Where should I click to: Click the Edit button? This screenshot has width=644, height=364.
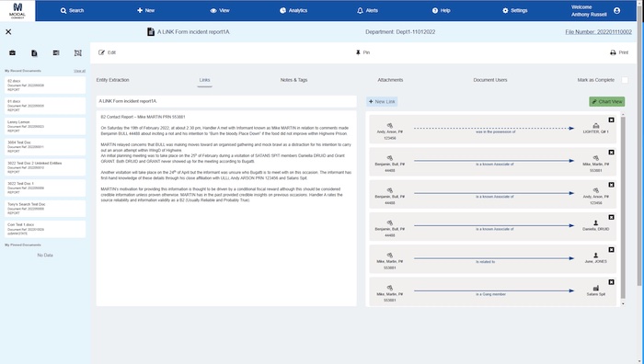(108, 52)
